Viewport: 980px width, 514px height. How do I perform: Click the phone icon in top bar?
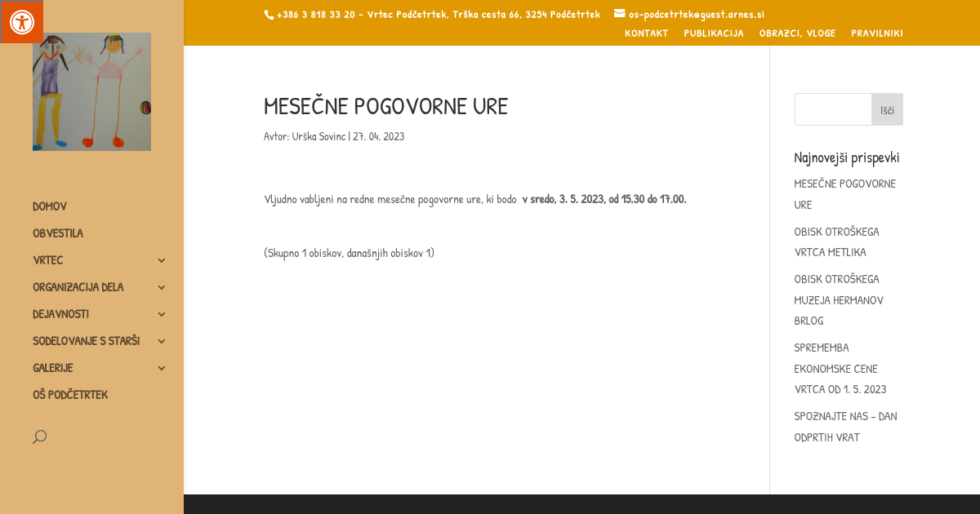tap(269, 15)
